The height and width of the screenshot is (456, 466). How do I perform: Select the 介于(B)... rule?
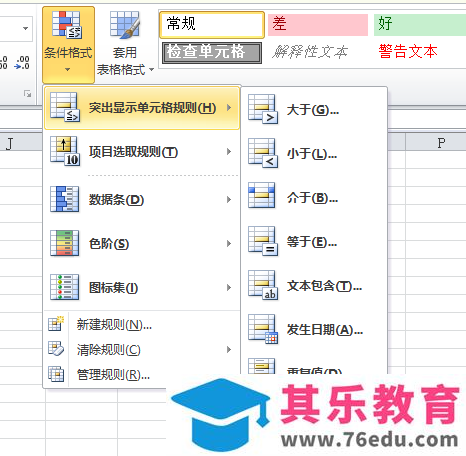click(314, 198)
